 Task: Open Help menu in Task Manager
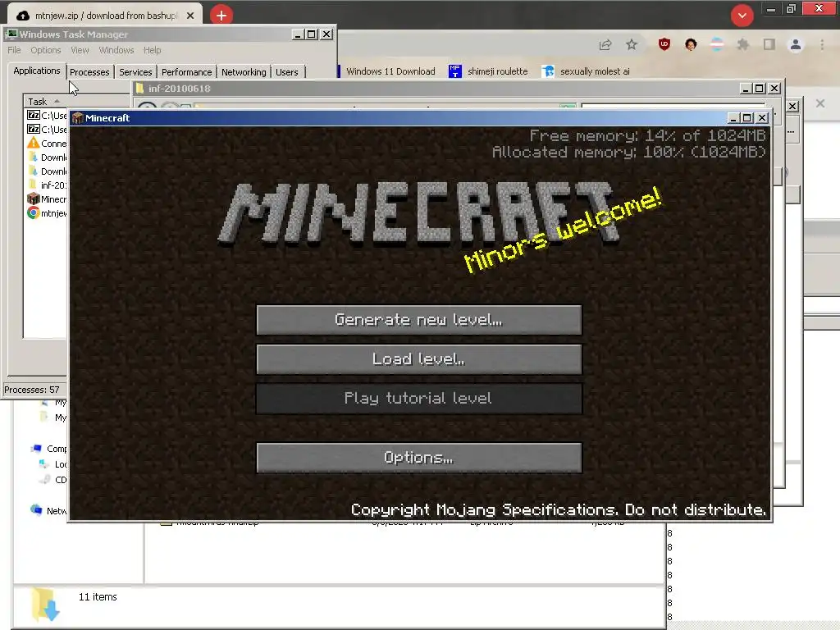point(152,50)
